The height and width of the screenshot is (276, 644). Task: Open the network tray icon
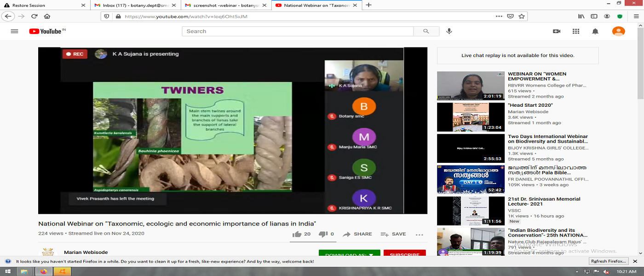(x=587, y=271)
